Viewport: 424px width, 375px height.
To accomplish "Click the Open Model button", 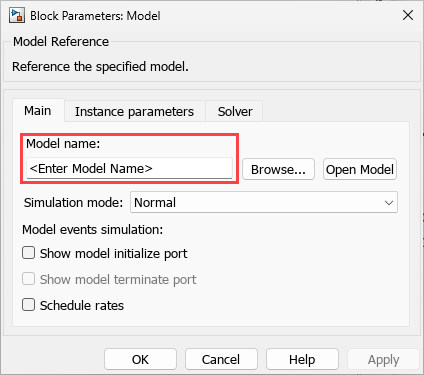I will click(360, 169).
